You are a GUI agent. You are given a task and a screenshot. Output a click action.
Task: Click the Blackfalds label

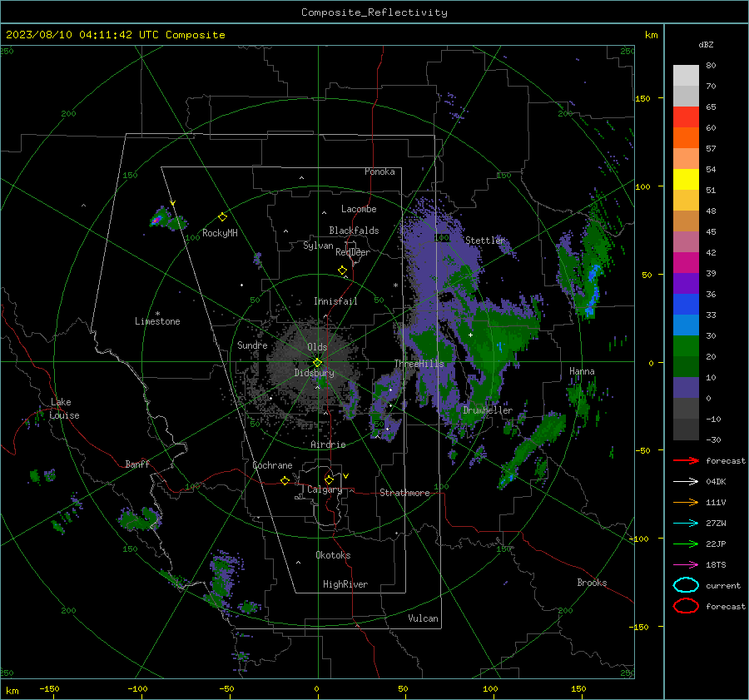[x=354, y=231]
